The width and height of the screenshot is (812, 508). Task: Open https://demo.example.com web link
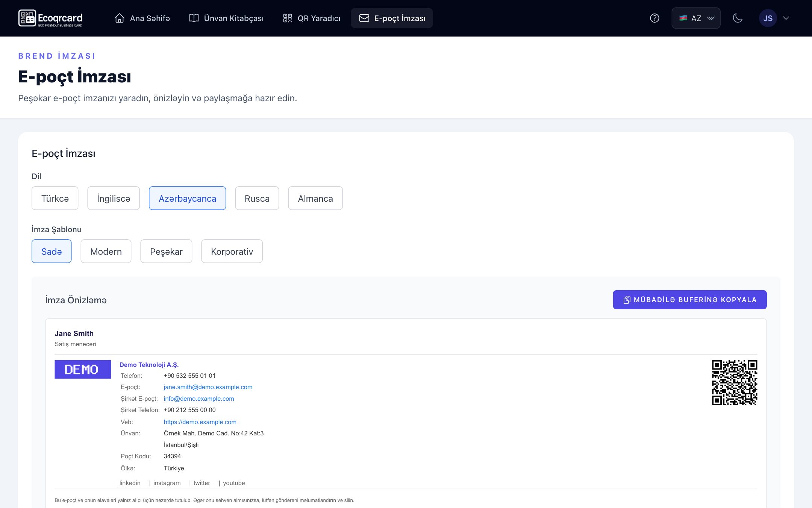click(x=200, y=422)
